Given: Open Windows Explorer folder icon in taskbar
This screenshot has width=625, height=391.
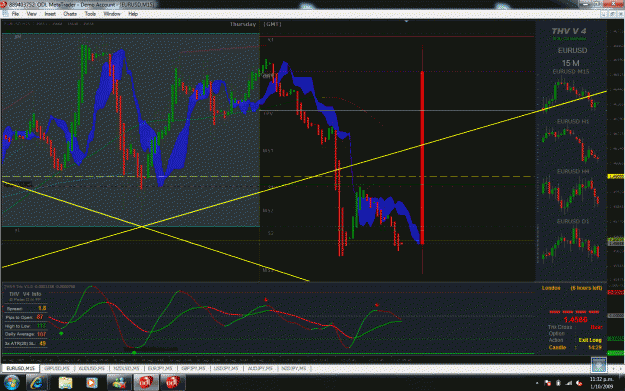Looking at the screenshot, I should click(65, 383).
